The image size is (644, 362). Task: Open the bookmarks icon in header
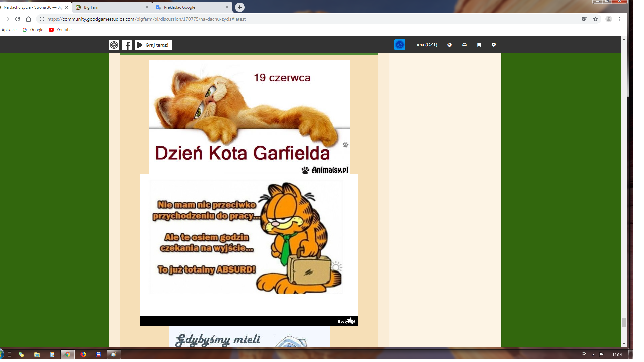(x=479, y=45)
